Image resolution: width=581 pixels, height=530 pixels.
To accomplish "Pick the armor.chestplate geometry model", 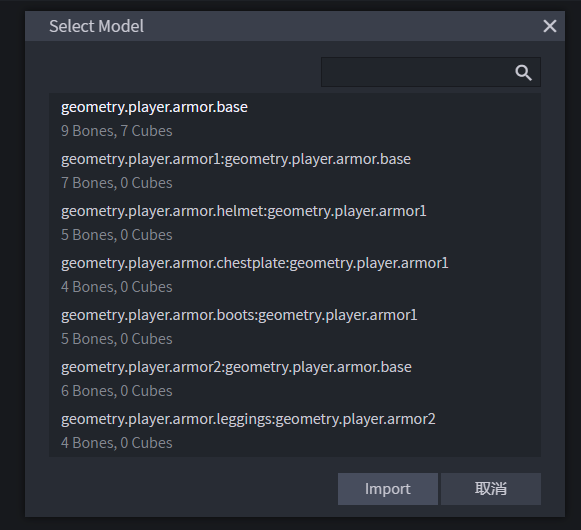I will [x=295, y=275].
